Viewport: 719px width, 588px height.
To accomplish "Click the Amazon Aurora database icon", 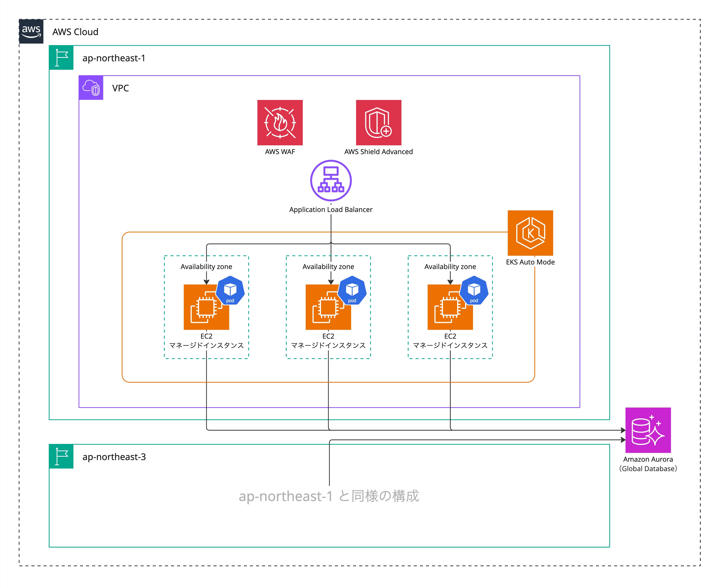I will (648, 430).
